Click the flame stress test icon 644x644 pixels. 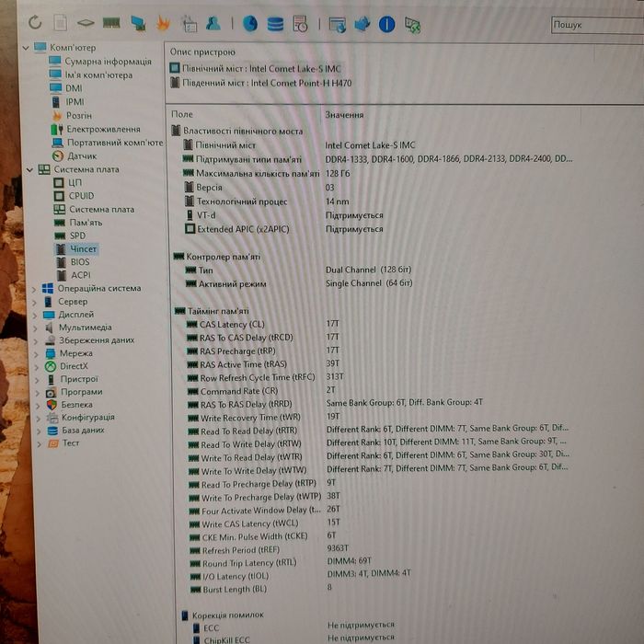pos(163,23)
